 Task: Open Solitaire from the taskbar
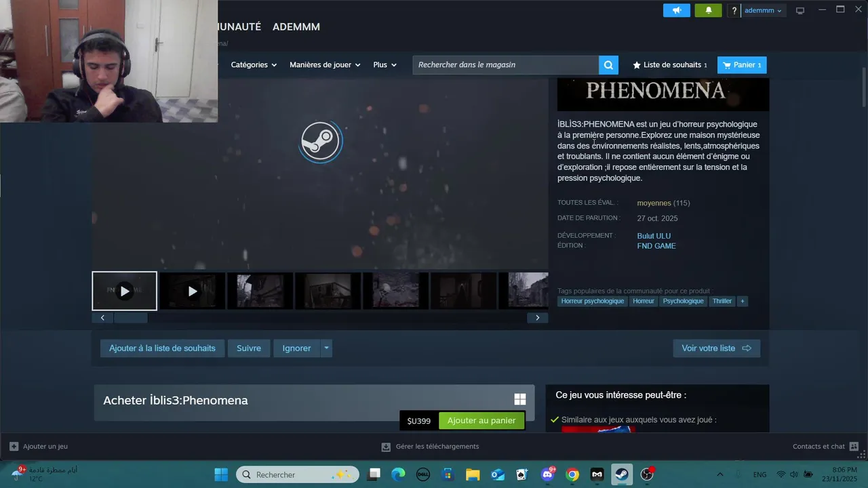pos(522,474)
